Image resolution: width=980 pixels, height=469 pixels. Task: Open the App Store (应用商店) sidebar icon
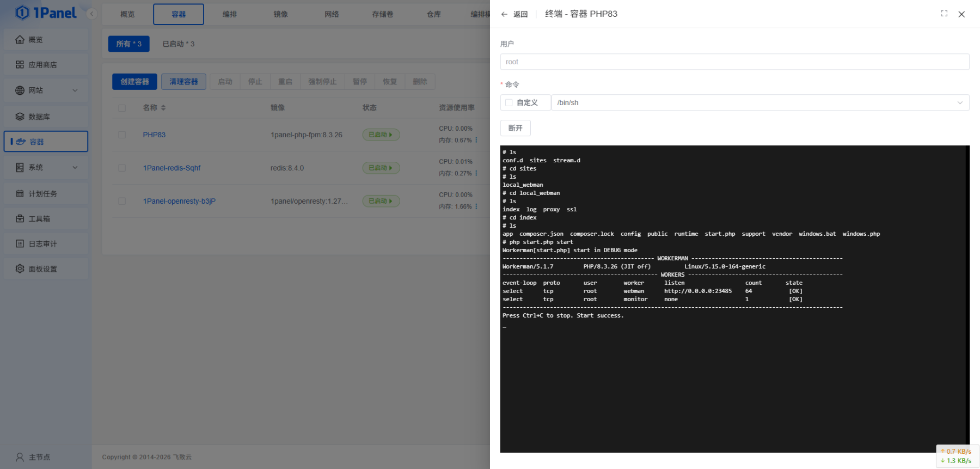tap(20, 65)
